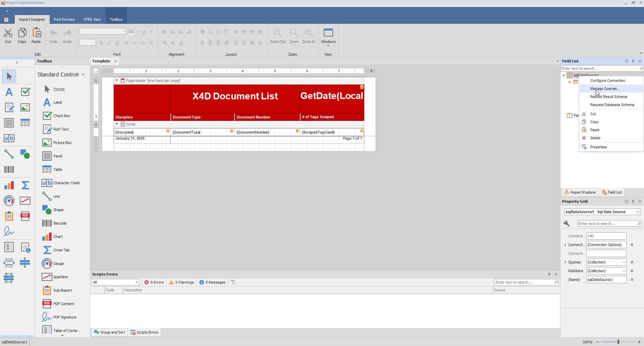Open the Report Explorer panel tab

pyautogui.click(x=580, y=193)
